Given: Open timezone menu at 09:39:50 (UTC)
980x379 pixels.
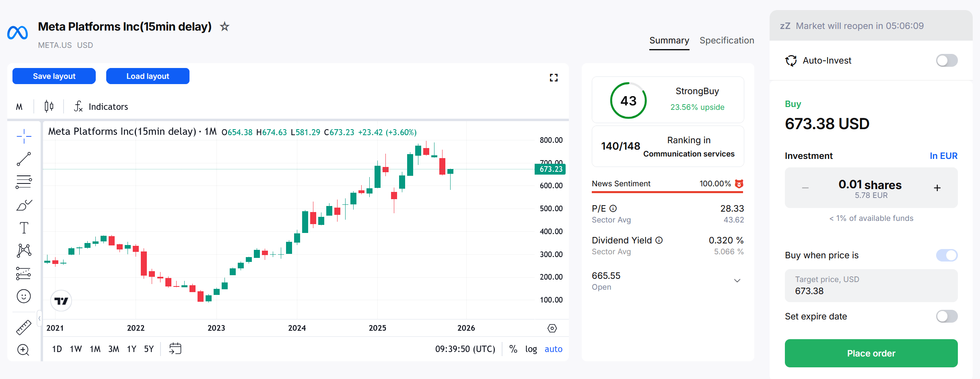Looking at the screenshot, I should [x=465, y=349].
